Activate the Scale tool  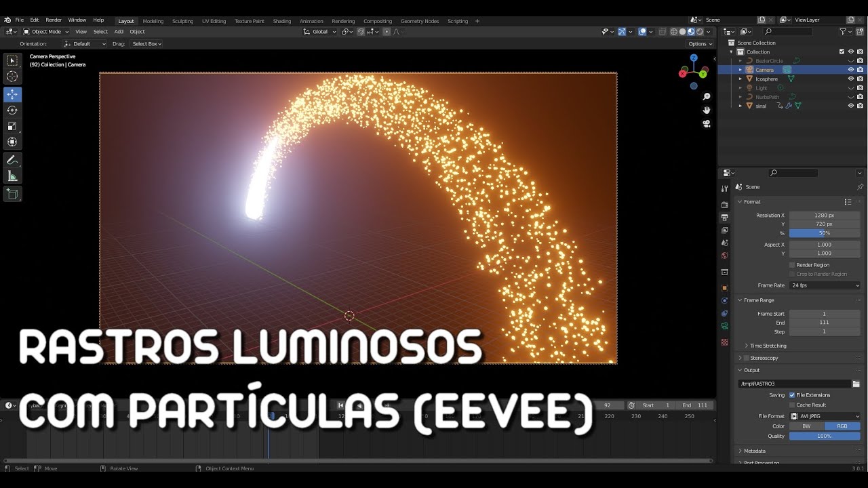(x=12, y=126)
